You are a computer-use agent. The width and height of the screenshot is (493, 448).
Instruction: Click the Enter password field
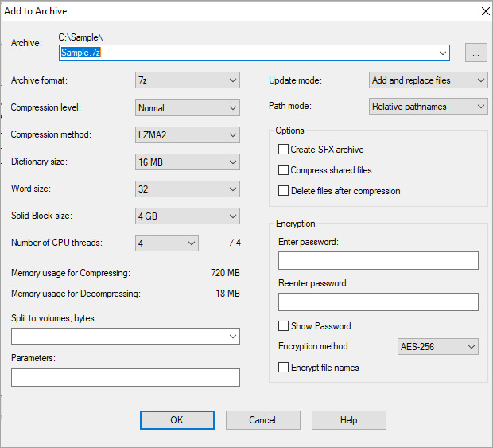tap(378, 261)
